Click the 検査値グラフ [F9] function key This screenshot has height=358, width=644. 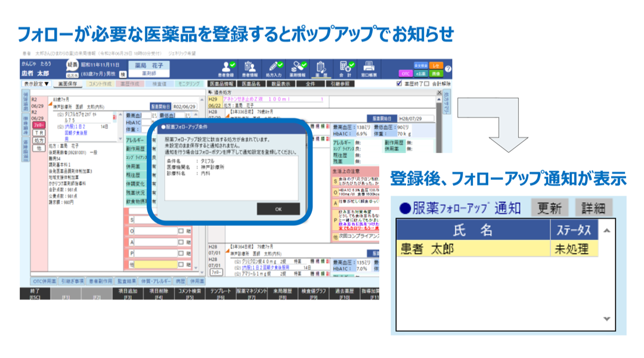tap(314, 294)
